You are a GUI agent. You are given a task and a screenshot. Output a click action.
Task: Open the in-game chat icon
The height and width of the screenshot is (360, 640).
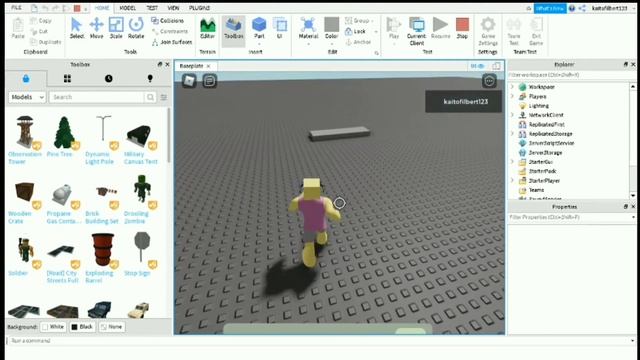209,81
